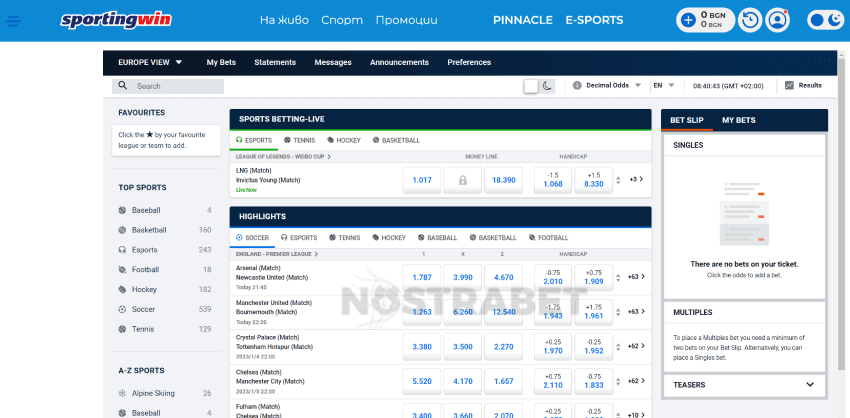The height and width of the screenshot is (418, 850).
Task: Expand +63 markets for Arsenal vs Newcastle
Action: pyautogui.click(x=636, y=276)
